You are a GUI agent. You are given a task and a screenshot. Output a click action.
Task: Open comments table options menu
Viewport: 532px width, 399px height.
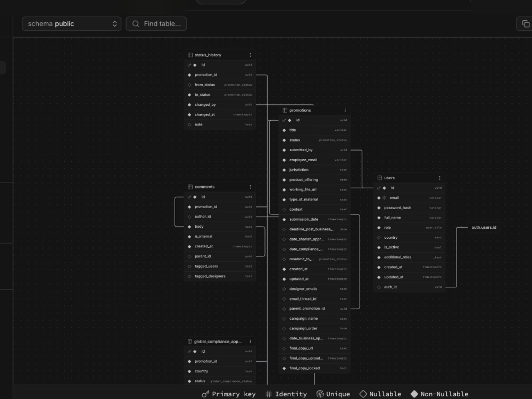251,187
